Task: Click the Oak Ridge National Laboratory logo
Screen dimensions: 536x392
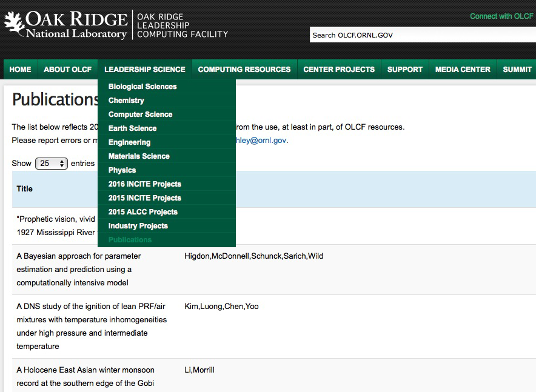Action: click(x=65, y=25)
